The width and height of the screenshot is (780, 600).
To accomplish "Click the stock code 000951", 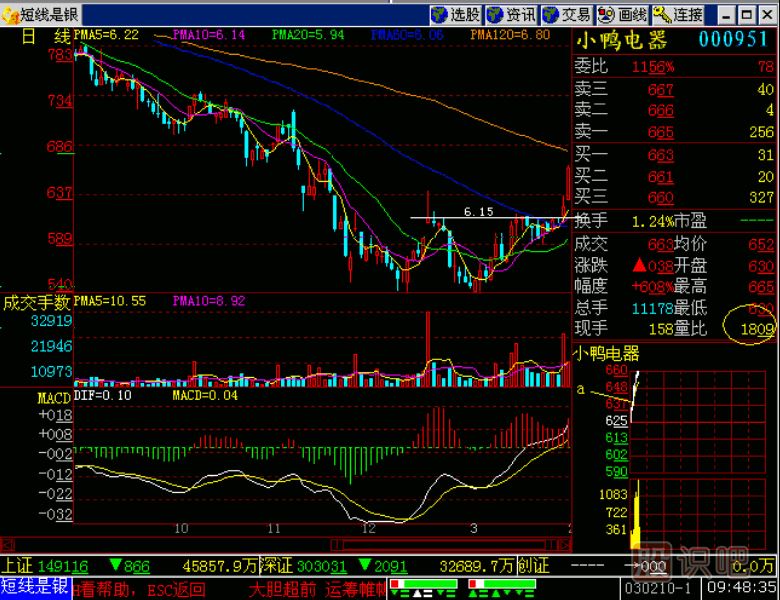I will 734,39.
